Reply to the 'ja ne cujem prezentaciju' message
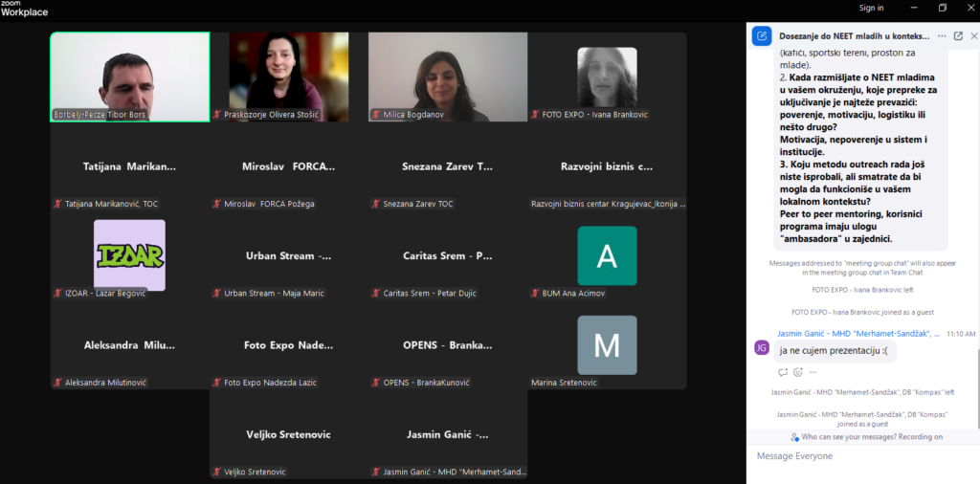This screenshot has width=980, height=484. coord(782,372)
